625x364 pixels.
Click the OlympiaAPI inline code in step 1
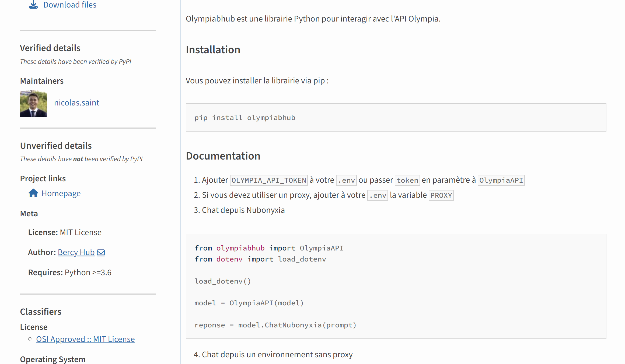[501, 180]
